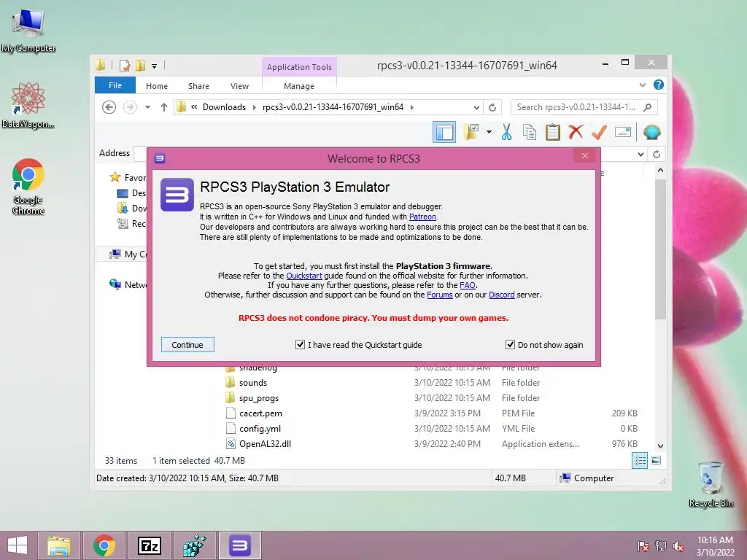Click the blue shell globe icon
The width and height of the screenshot is (747, 560).
tap(651, 132)
